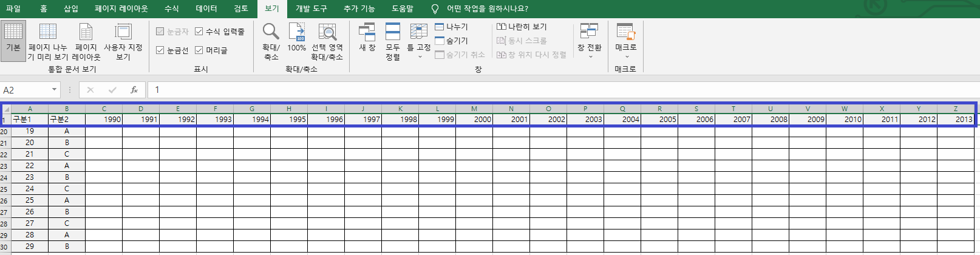This screenshot has height=255, width=980.
Task: Click the Split (나누기) button
Action: [x=452, y=27]
